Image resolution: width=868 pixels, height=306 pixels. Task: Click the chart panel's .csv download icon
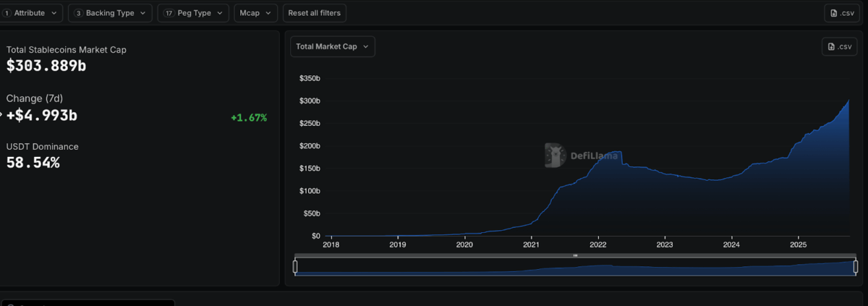[839, 46]
